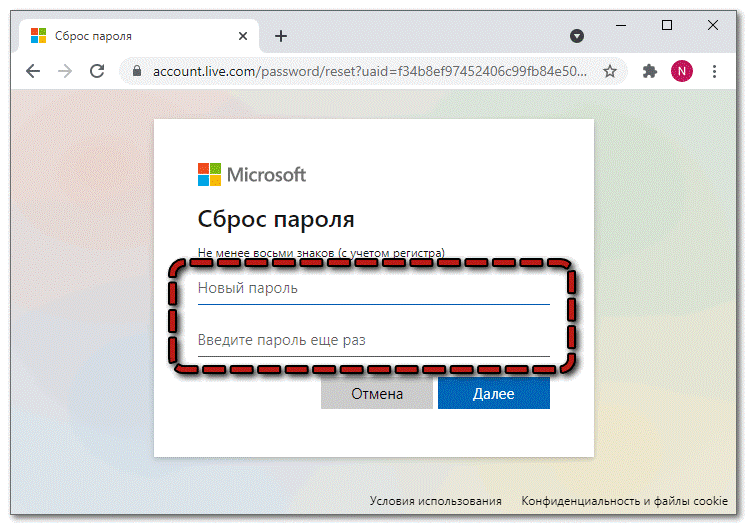Viewport: 748px width, 526px height.
Task: Reload the page with the refresh icon
Action: [97, 71]
